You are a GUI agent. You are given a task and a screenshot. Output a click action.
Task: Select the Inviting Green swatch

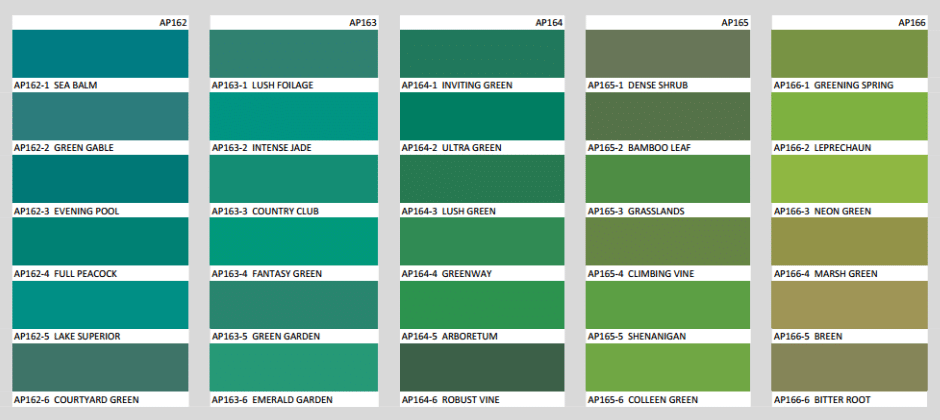481,54
